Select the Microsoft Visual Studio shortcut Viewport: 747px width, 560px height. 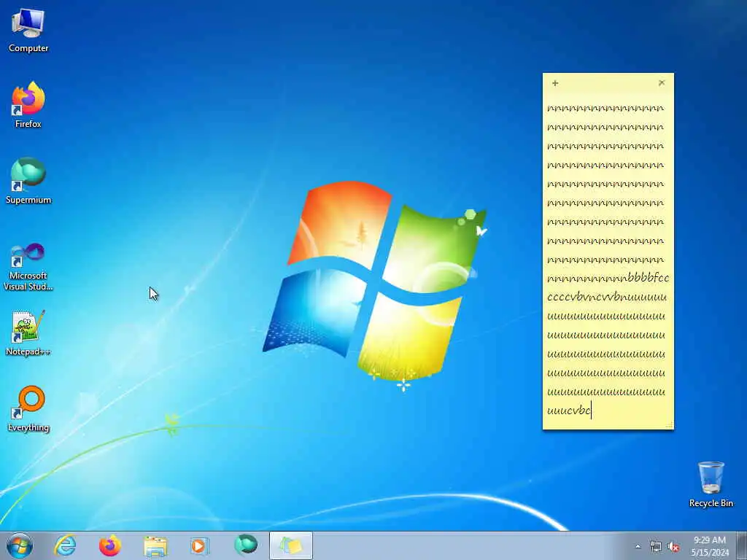[x=28, y=267]
